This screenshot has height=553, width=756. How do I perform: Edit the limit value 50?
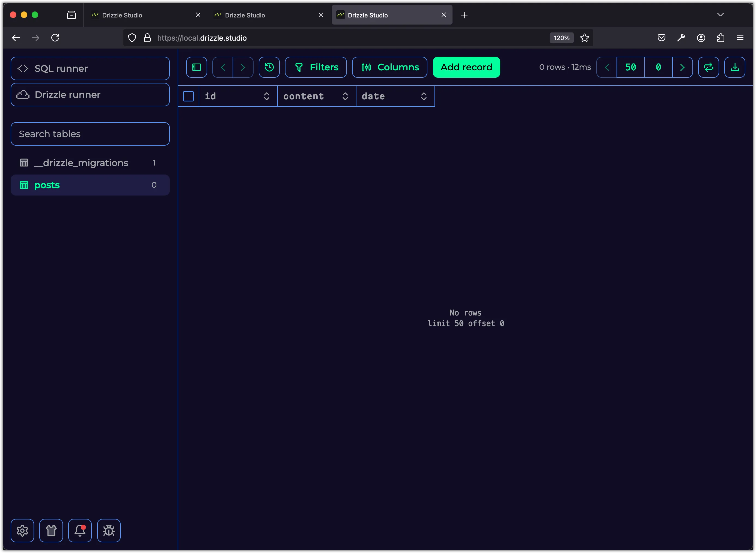tap(630, 67)
